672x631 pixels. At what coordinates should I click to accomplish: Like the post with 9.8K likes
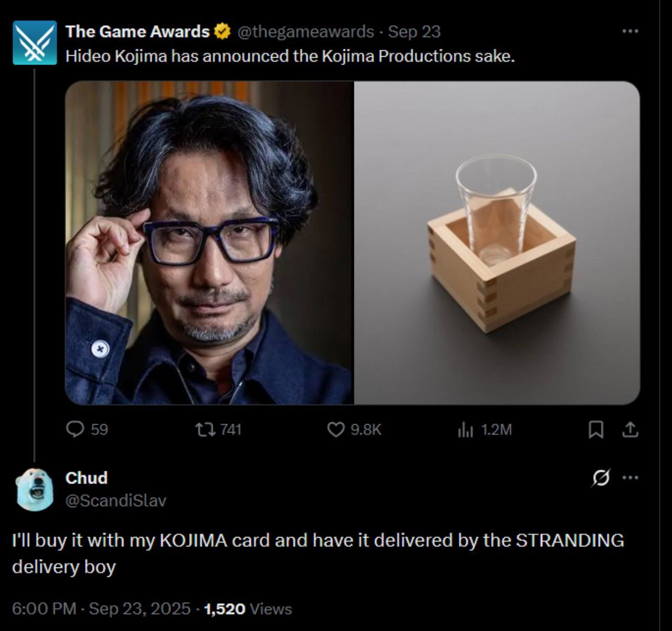(x=335, y=430)
